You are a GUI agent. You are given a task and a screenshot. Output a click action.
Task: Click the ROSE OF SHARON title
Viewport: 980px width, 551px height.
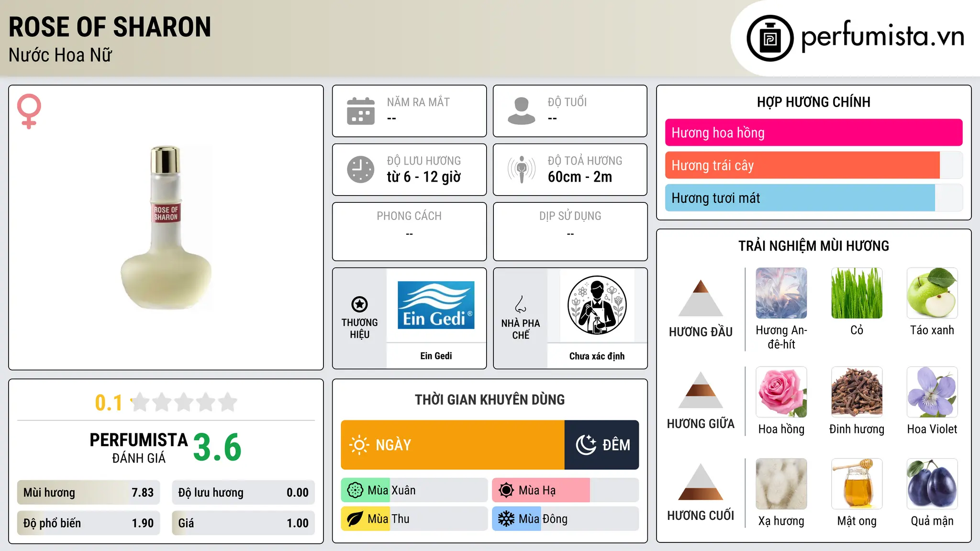click(x=110, y=27)
